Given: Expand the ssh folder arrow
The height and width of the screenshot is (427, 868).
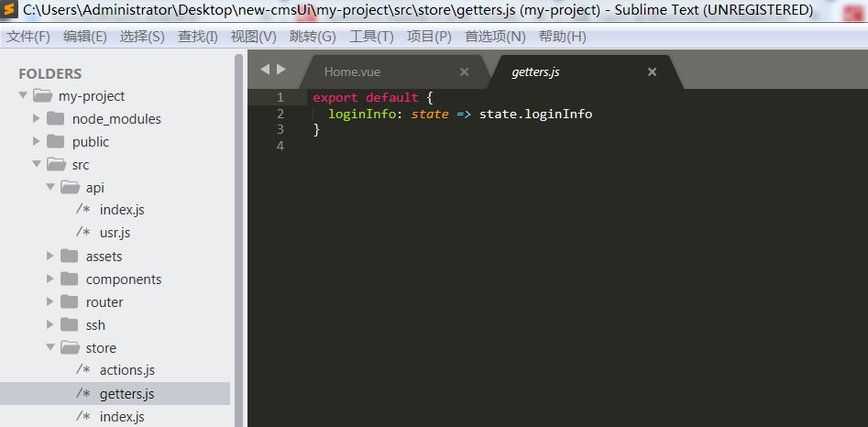Looking at the screenshot, I should tap(49, 324).
